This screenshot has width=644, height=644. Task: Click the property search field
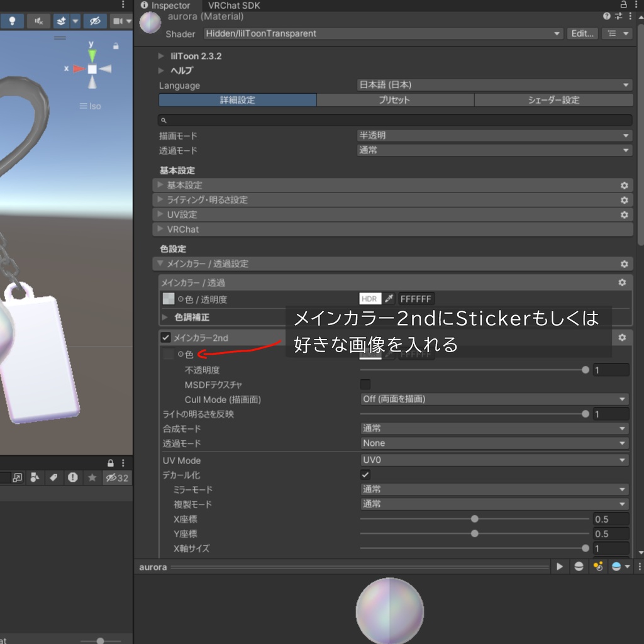point(395,120)
